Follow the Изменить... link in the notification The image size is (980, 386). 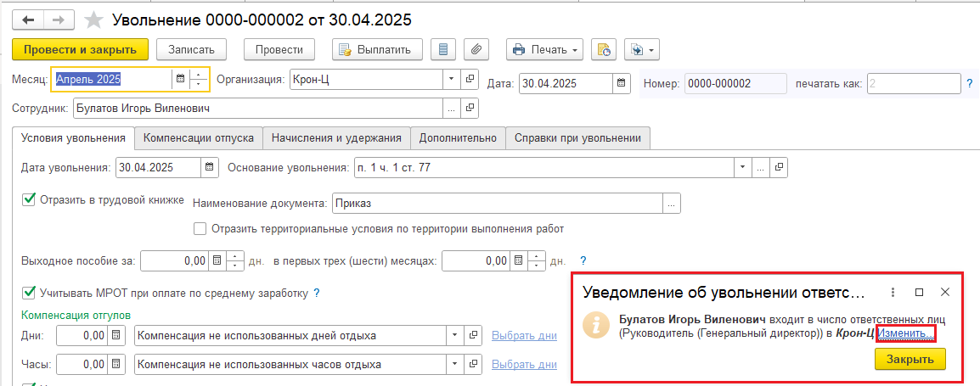click(x=905, y=333)
